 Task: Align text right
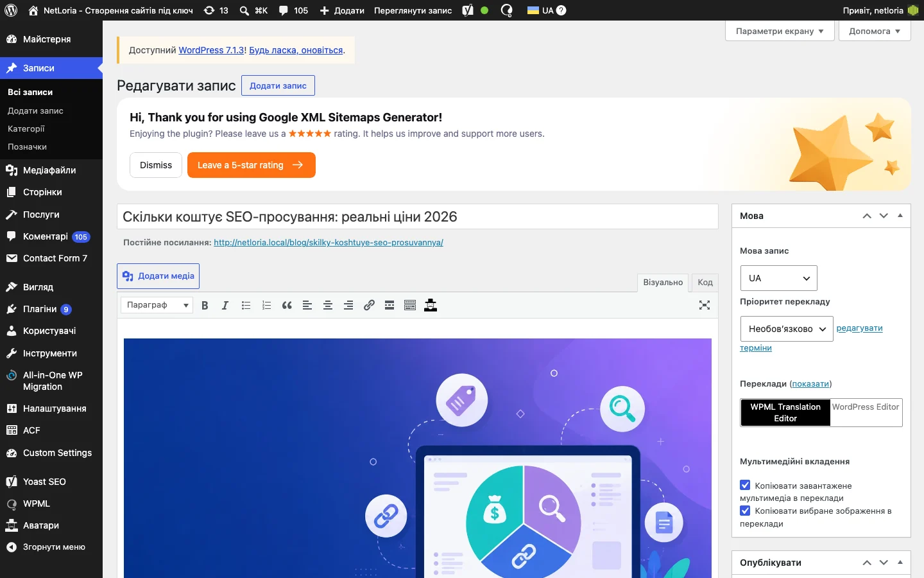click(x=348, y=306)
